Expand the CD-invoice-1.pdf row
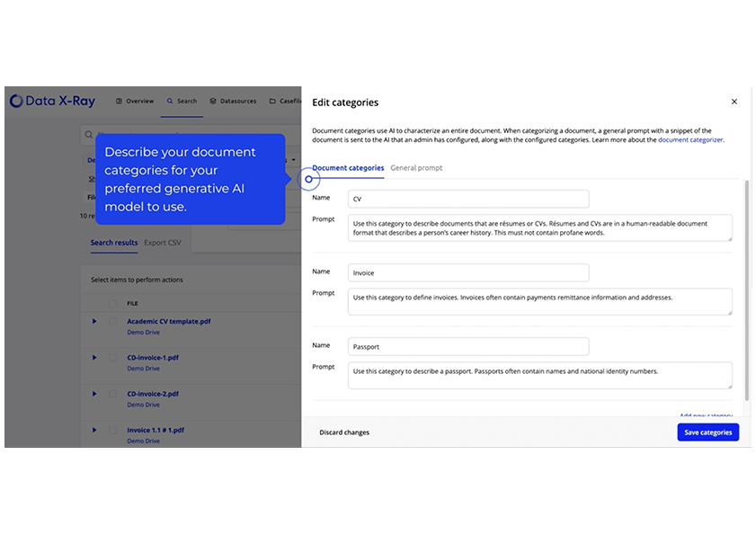This screenshot has height=534, width=756. [x=94, y=358]
